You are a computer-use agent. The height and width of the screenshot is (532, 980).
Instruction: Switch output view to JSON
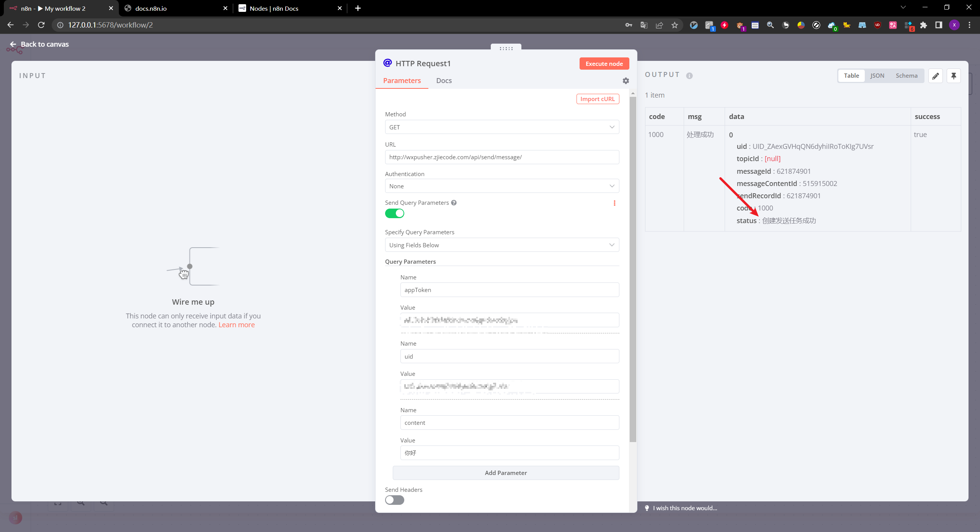tap(877, 76)
